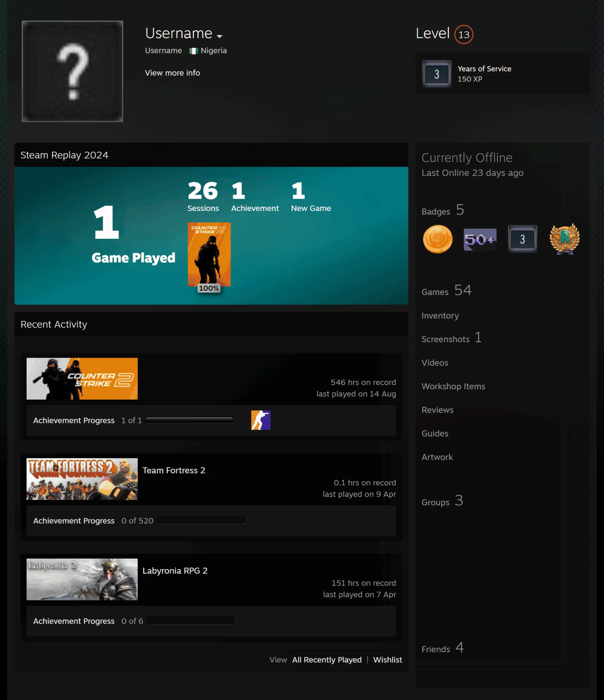604x700 pixels.
Task: Open the Artwork link
Action: (437, 457)
